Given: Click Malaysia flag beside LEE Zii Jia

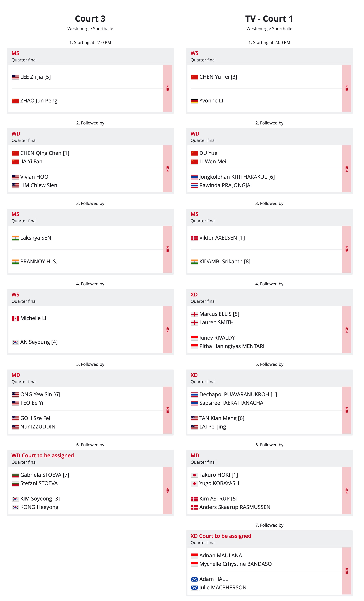Looking at the screenshot, I should click(x=15, y=77).
